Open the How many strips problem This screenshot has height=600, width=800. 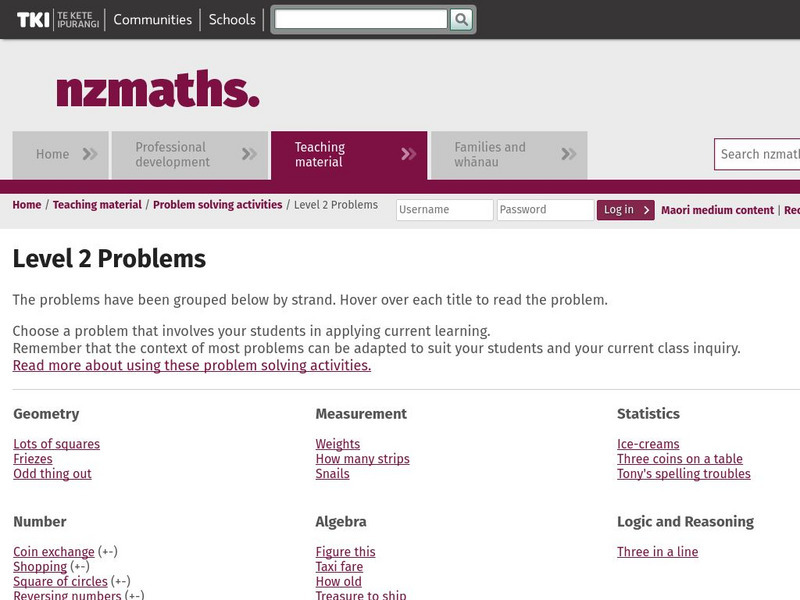coord(362,459)
